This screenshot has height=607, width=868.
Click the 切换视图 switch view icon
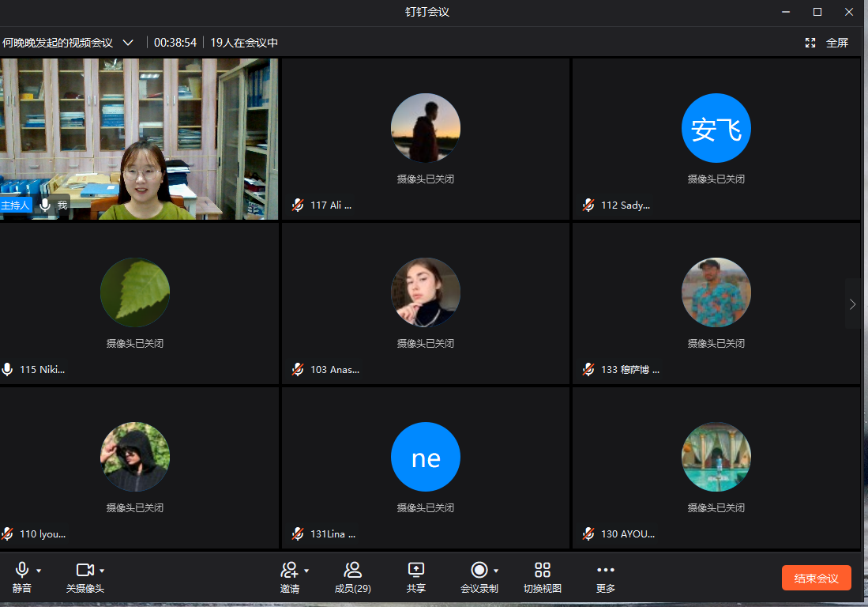(542, 570)
